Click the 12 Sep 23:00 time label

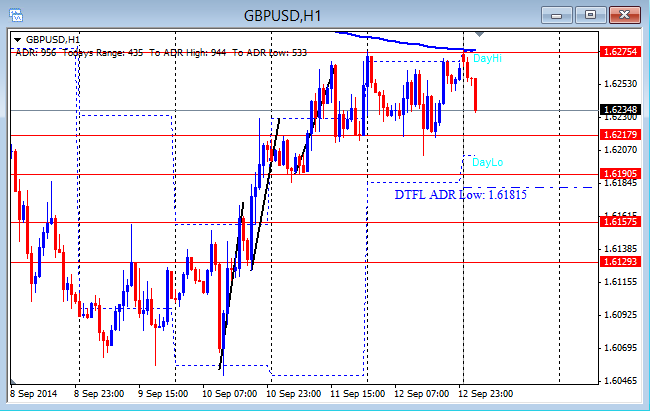click(x=485, y=394)
